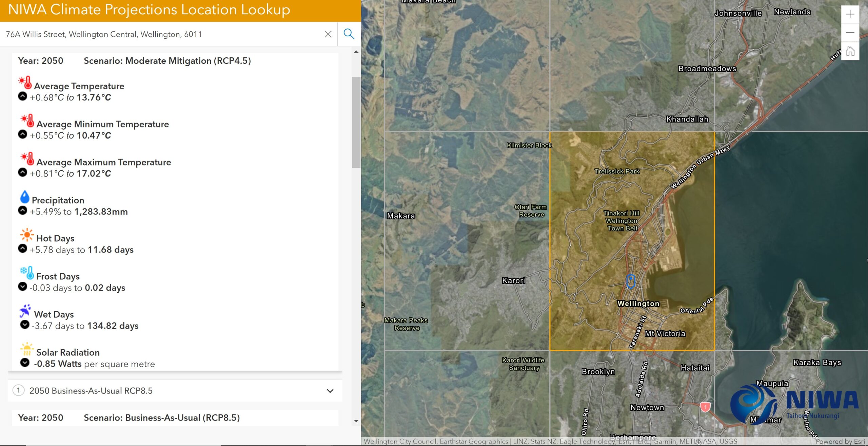Click the Hot Days sun icon

pyautogui.click(x=27, y=235)
